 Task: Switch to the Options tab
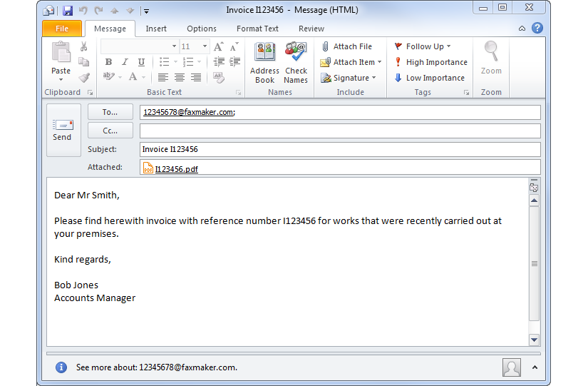[x=202, y=29]
